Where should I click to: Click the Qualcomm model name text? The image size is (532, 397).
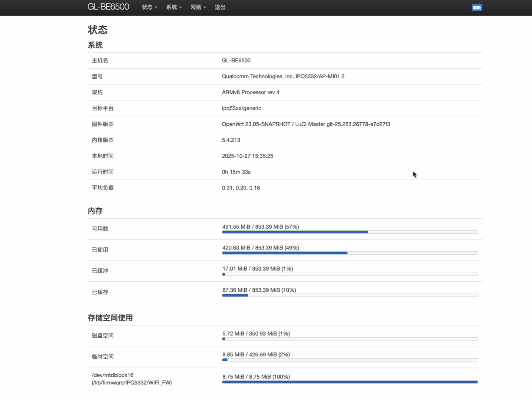283,76
